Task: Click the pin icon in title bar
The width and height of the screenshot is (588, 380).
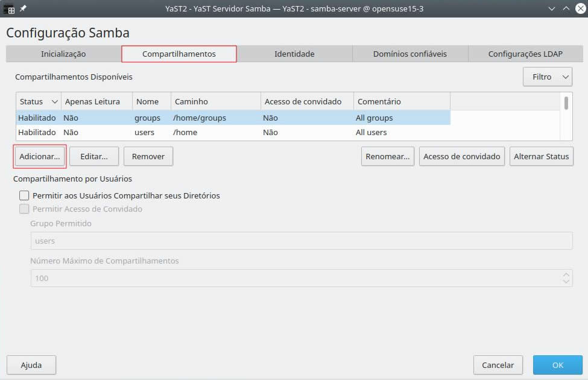Action: click(x=23, y=9)
